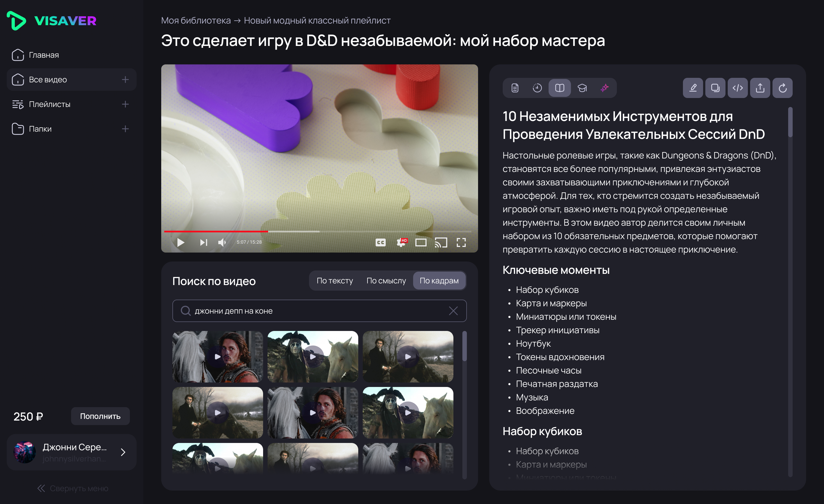This screenshot has height=504, width=824.
Task: Open the timestamps clock view icon
Action: click(x=537, y=88)
